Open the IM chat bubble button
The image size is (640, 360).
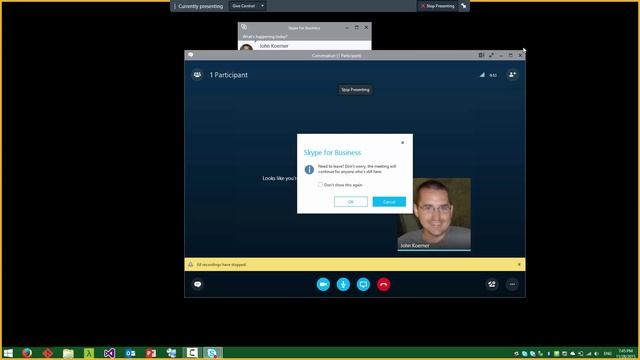(x=198, y=284)
